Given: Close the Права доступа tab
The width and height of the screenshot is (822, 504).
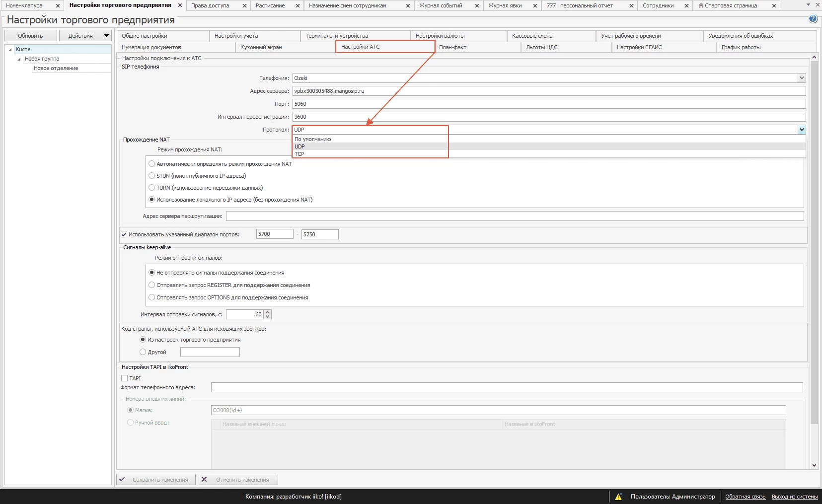Looking at the screenshot, I should click(244, 6).
